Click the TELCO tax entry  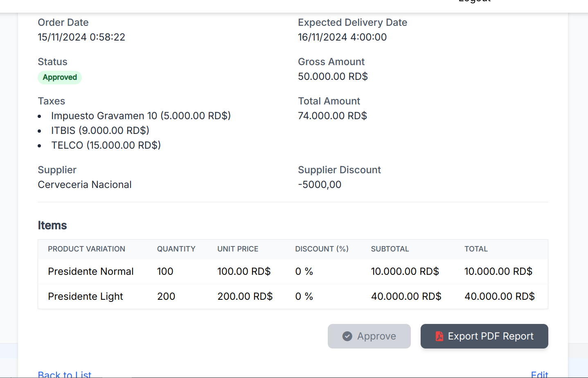[106, 145]
